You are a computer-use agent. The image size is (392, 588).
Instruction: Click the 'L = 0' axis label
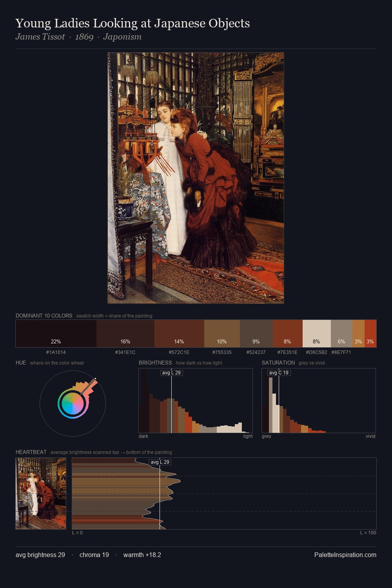pos(77,533)
